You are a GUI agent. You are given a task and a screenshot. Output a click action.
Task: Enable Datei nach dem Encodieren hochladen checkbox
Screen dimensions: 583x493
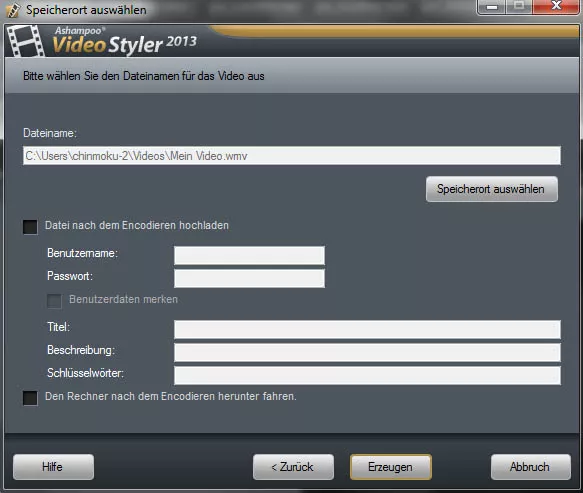30,227
